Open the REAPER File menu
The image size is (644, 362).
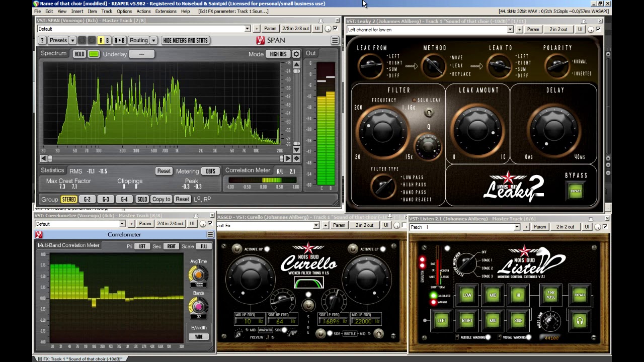(38, 11)
